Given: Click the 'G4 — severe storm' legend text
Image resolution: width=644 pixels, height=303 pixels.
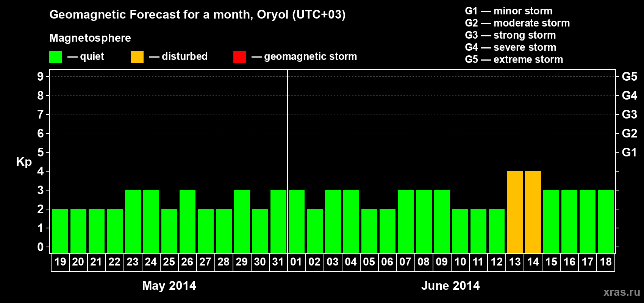Looking at the screenshot, I should coord(511,47).
